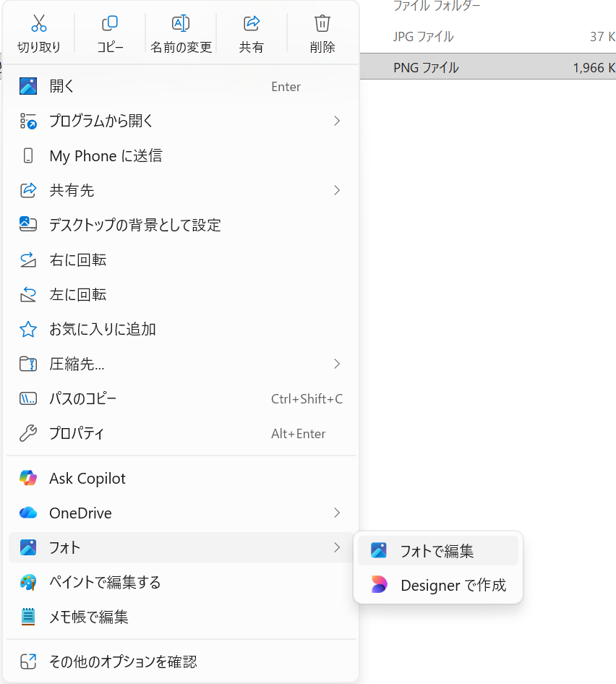
Task: Click the Rename (名前の変更) icon
Action: pos(181,24)
